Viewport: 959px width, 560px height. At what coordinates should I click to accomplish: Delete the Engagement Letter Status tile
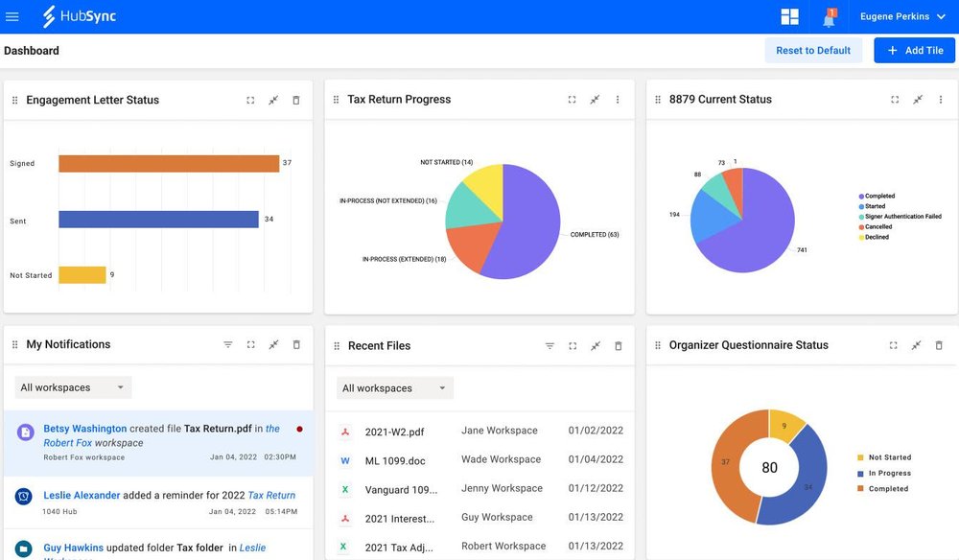tap(296, 101)
